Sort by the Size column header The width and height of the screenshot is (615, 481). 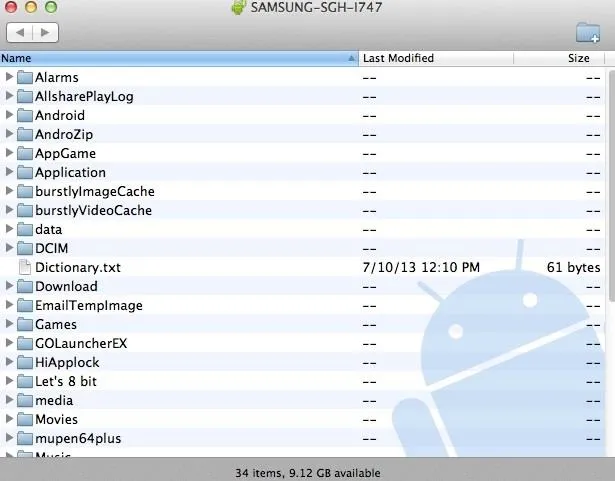pos(559,58)
